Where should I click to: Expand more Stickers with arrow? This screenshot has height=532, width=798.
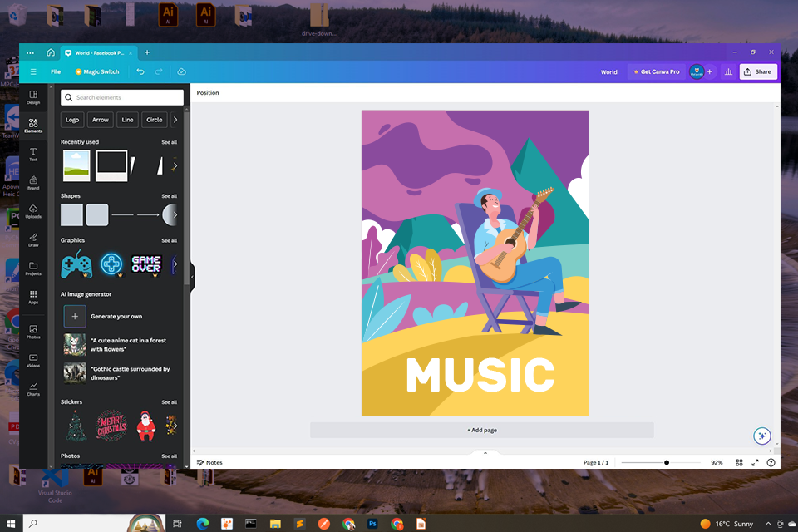coord(175,426)
